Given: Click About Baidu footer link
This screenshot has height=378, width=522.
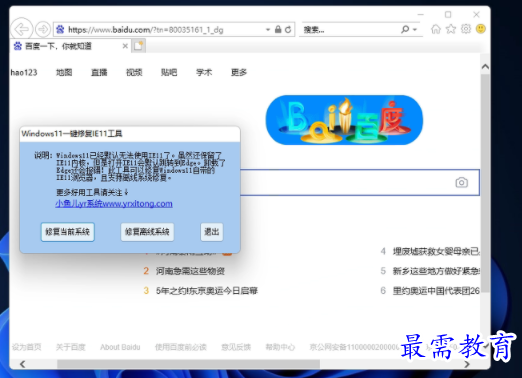Looking at the screenshot, I should tap(120, 347).
